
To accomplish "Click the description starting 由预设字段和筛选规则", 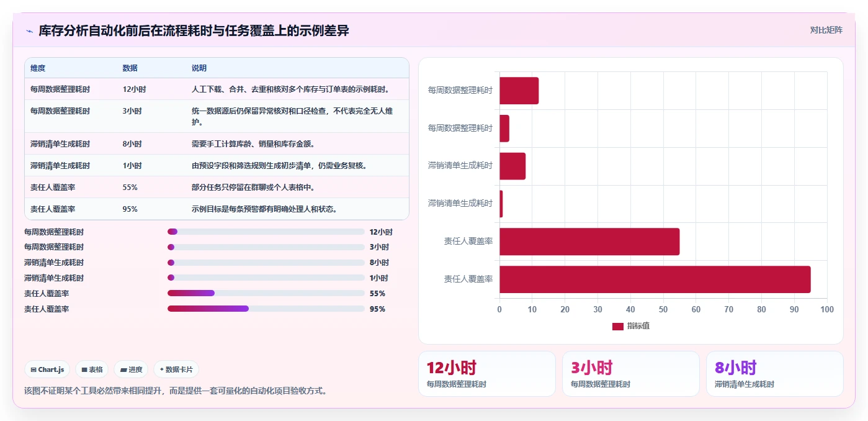I will point(279,166).
